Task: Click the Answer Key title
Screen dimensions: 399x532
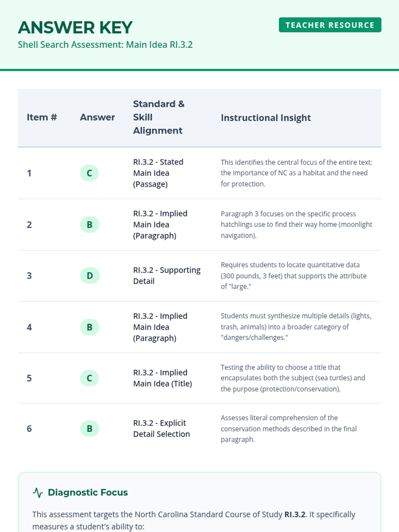Action: pos(75,28)
